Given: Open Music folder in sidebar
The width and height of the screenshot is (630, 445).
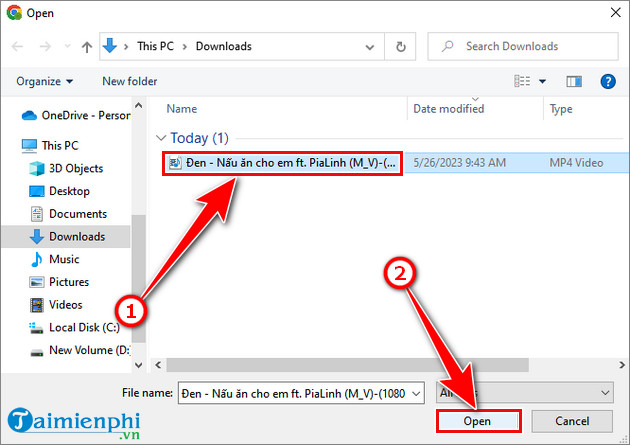Looking at the screenshot, I should pos(54,259).
